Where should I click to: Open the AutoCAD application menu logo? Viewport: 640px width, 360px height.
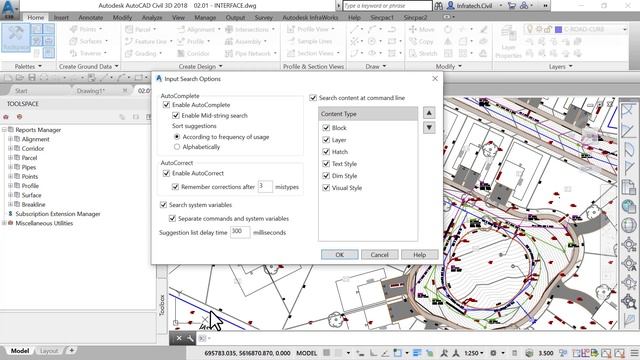(9, 10)
